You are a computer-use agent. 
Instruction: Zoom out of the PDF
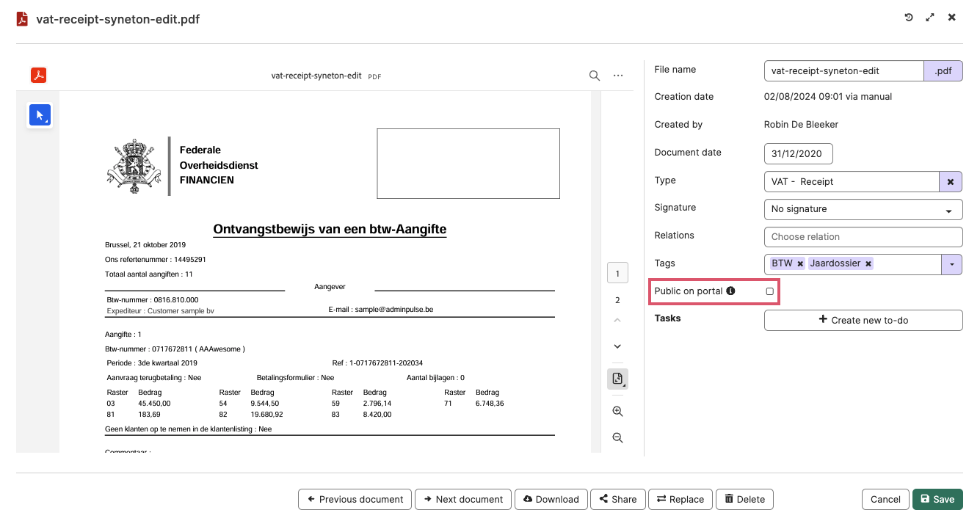coord(617,438)
